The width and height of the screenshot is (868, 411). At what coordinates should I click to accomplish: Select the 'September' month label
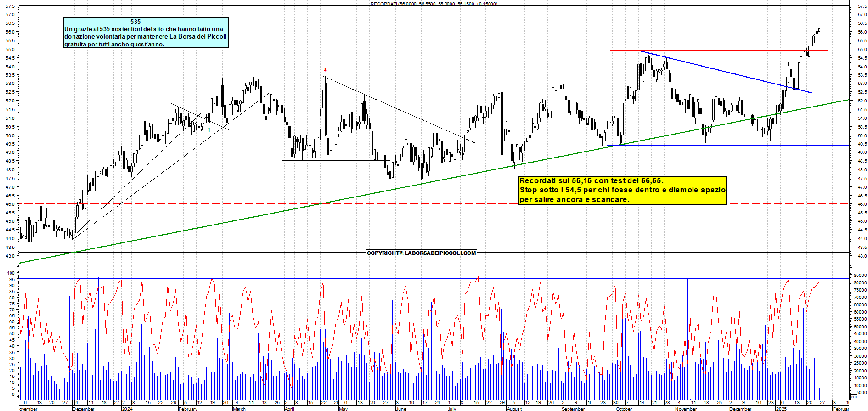[x=573, y=409]
